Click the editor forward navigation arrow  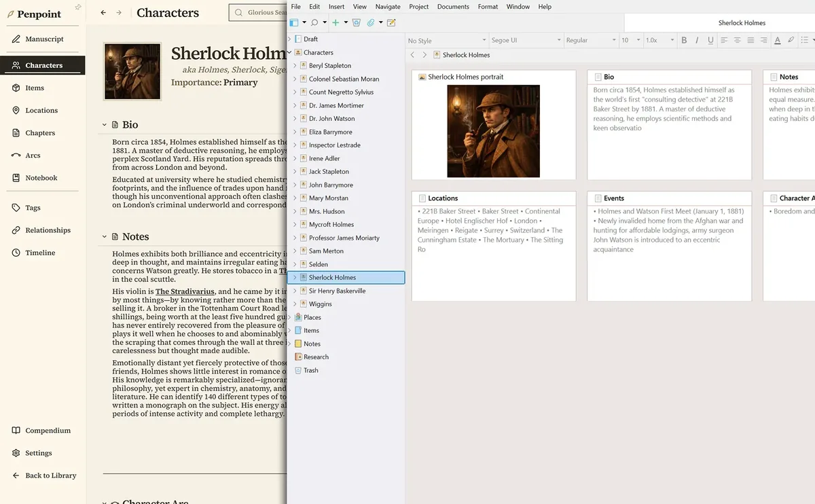424,54
